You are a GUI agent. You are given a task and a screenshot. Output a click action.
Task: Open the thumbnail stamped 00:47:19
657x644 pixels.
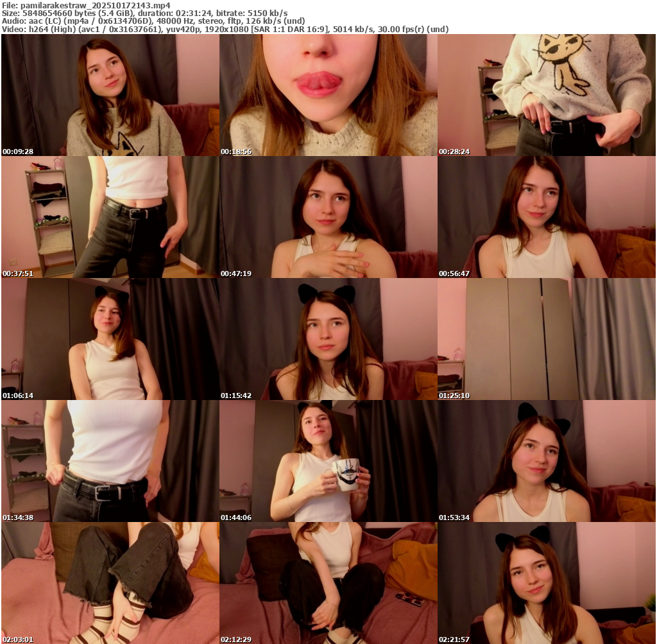click(328, 217)
